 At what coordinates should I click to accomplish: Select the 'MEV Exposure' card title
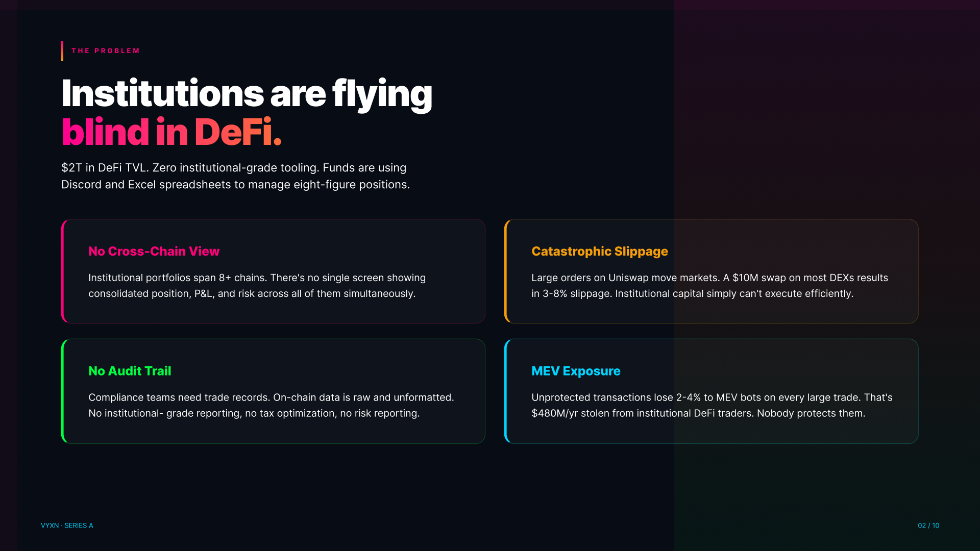point(576,371)
